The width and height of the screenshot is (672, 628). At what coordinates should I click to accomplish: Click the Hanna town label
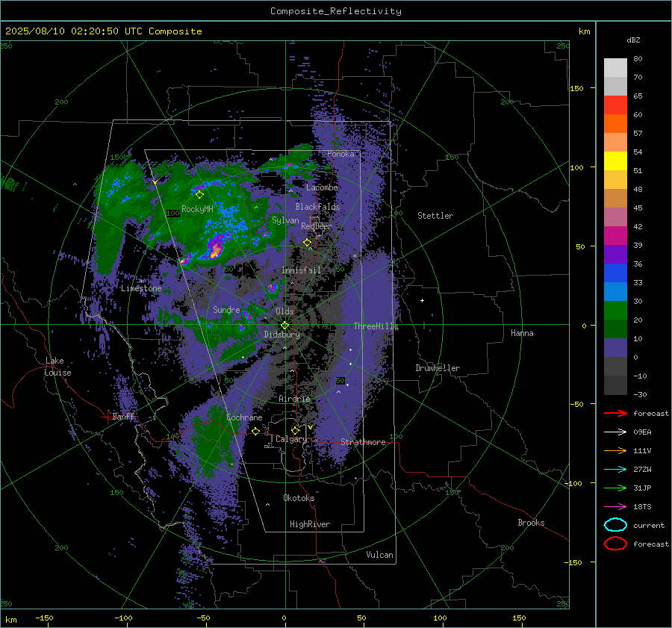click(522, 333)
